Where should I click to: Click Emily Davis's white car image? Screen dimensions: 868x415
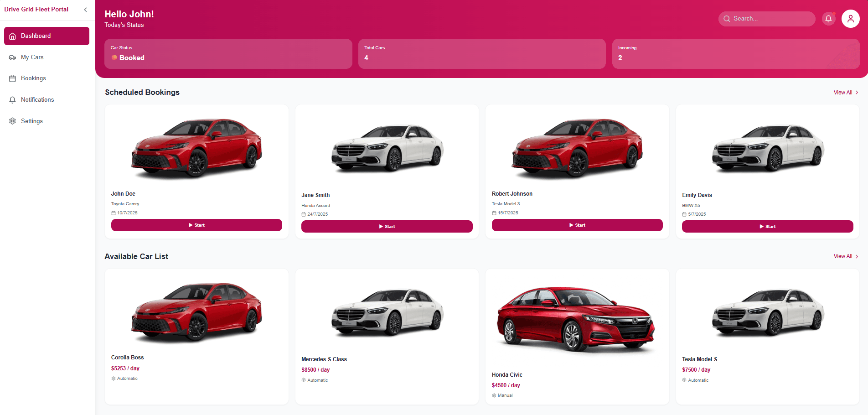(768, 149)
